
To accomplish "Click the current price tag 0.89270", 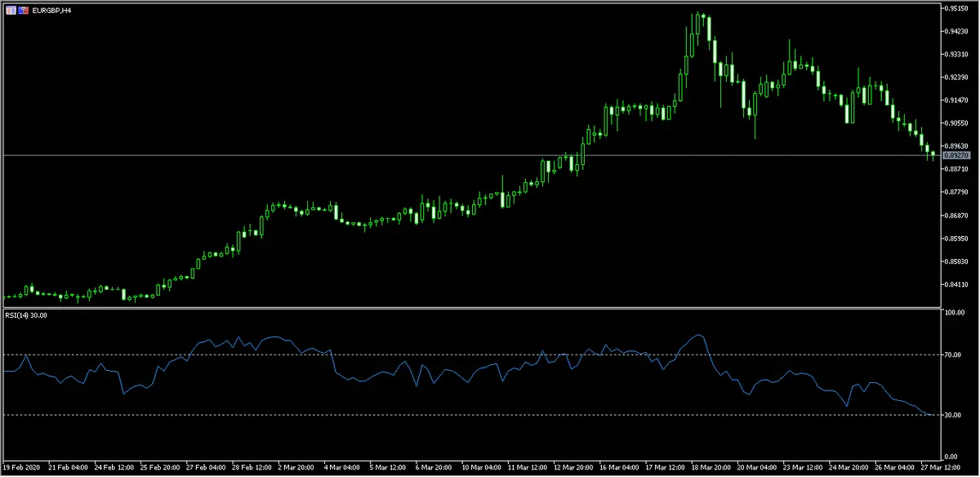I will (956, 155).
